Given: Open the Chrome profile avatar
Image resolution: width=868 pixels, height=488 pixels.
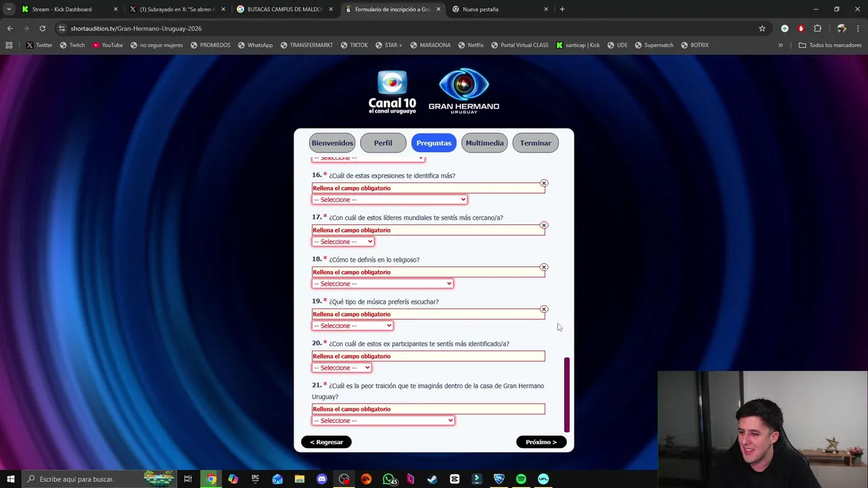Looking at the screenshot, I should pos(842,28).
